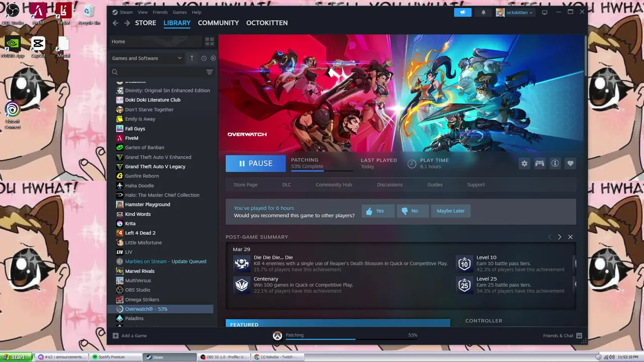This screenshot has height=362, width=644.
Task: Go back with the Steam back arrow
Action: click(115, 23)
